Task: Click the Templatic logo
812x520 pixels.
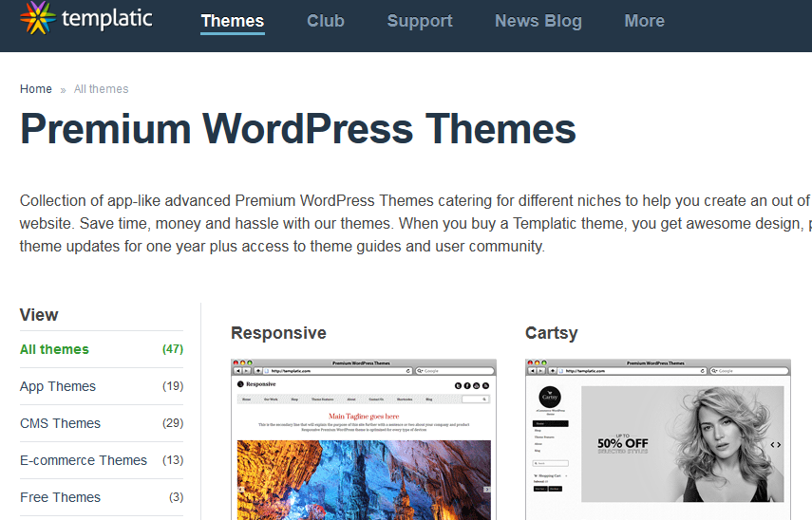Action: 85,18
